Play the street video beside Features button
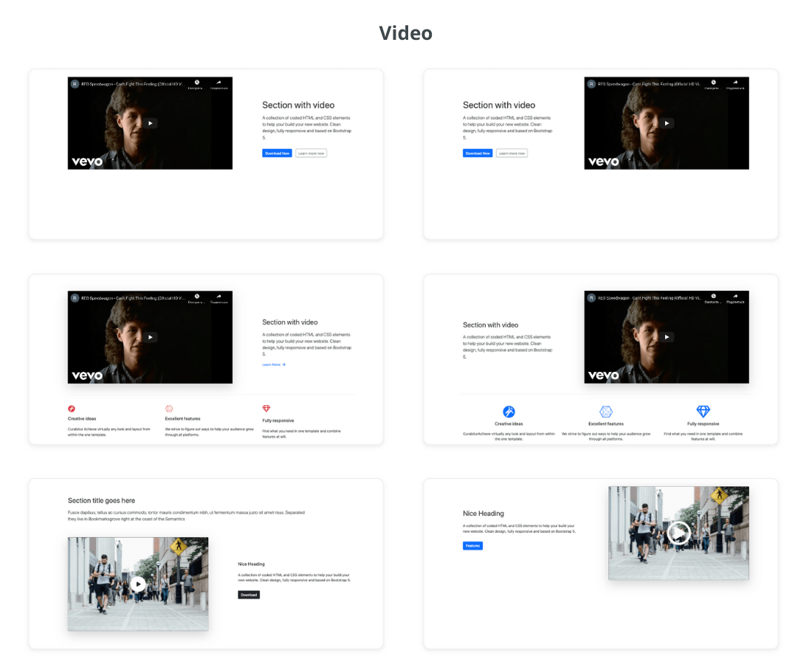This screenshot has height=664, width=812. click(x=678, y=533)
